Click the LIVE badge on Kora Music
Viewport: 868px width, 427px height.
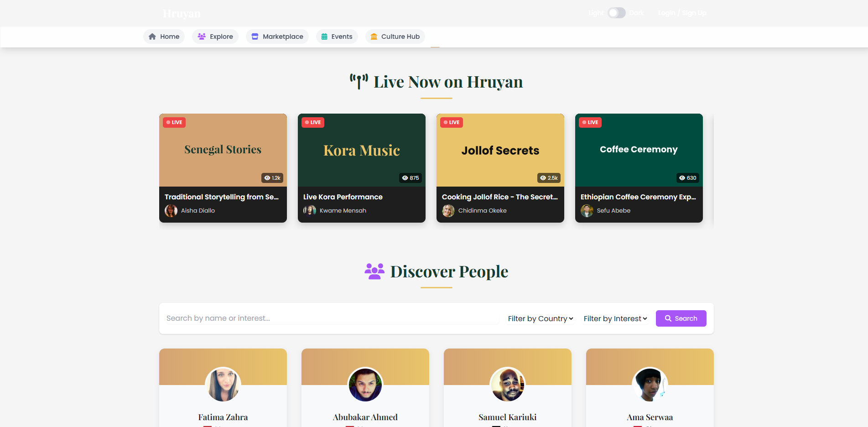pos(313,122)
